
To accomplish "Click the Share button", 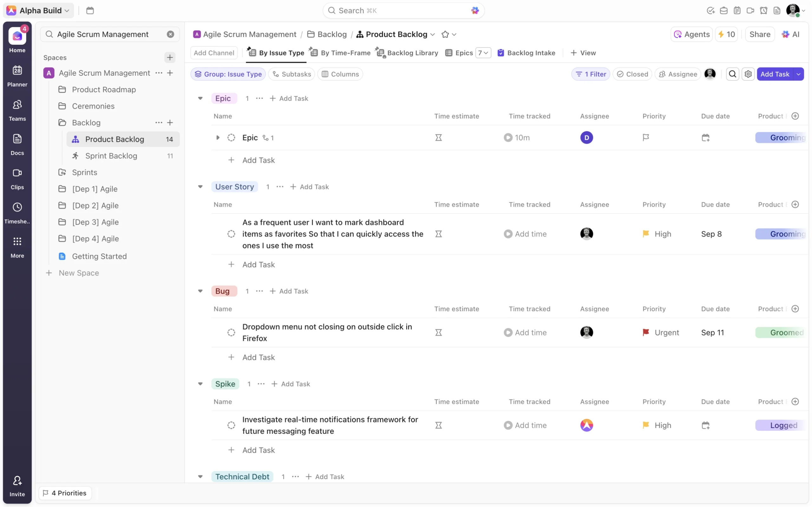I will coord(759,35).
